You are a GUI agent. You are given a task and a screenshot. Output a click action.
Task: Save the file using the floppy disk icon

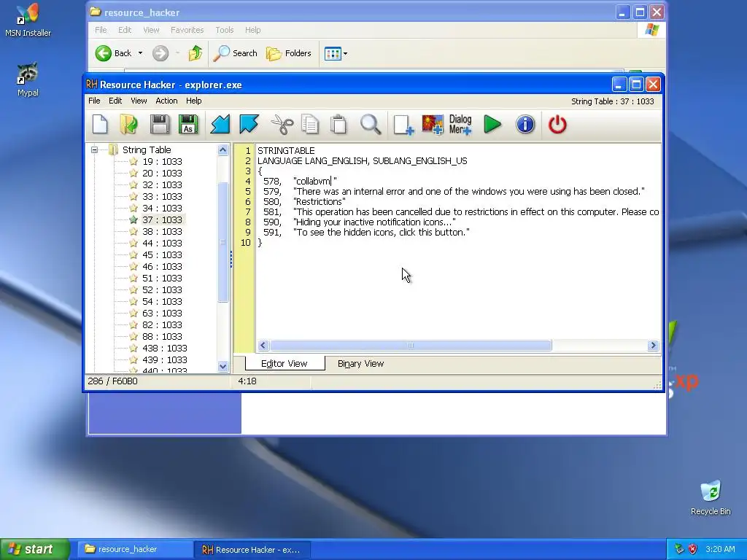(160, 125)
